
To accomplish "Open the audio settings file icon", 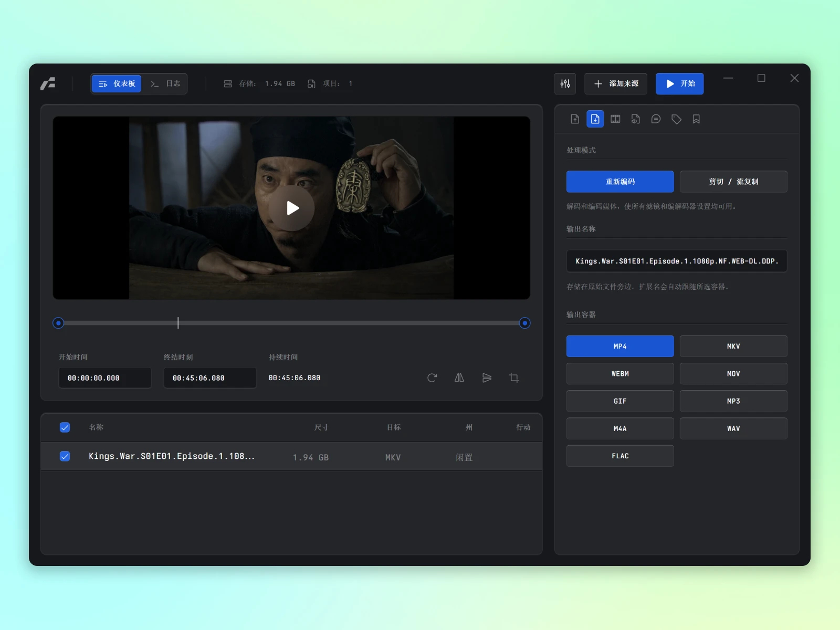I will (x=635, y=119).
